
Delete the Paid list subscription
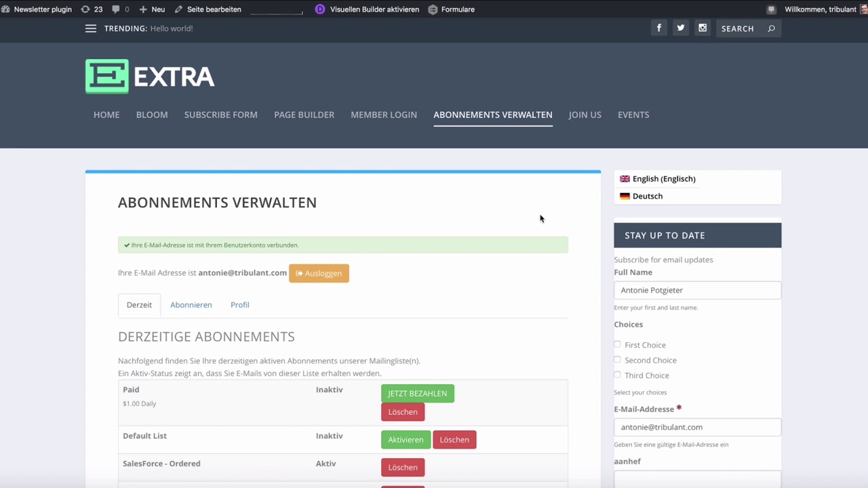tap(403, 412)
